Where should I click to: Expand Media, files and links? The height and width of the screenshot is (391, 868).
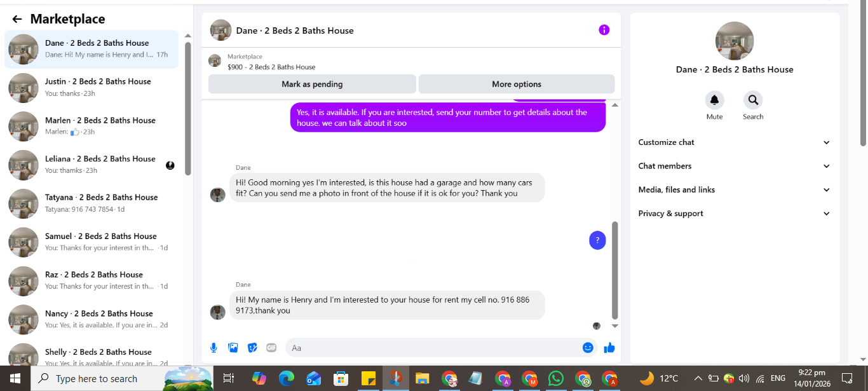pyautogui.click(x=734, y=189)
